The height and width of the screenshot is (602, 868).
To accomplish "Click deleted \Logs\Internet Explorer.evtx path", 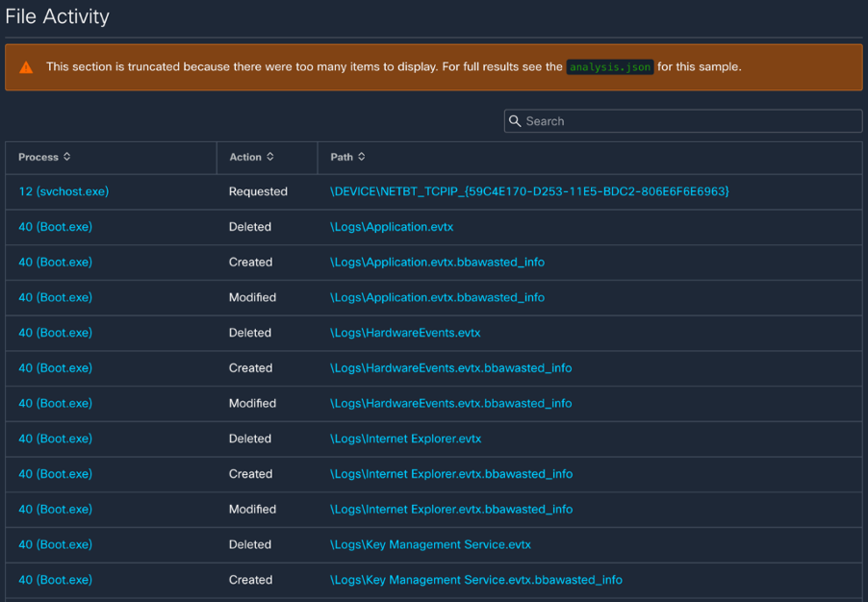I will tap(405, 439).
